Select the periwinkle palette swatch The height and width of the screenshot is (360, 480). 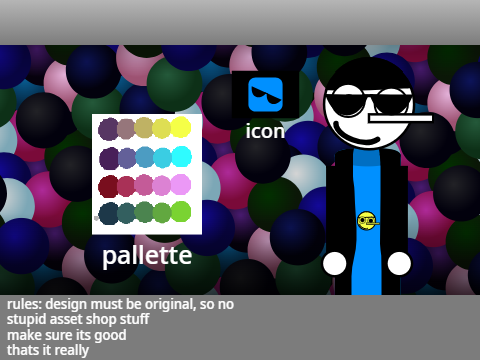pos(127,158)
